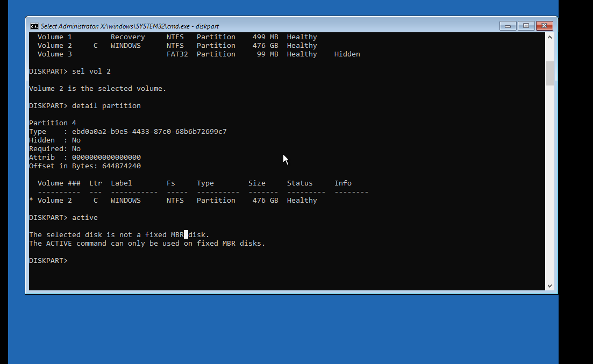This screenshot has width=593, height=364.
Task: Click the 'Hidden : No' line
Action: (55, 140)
